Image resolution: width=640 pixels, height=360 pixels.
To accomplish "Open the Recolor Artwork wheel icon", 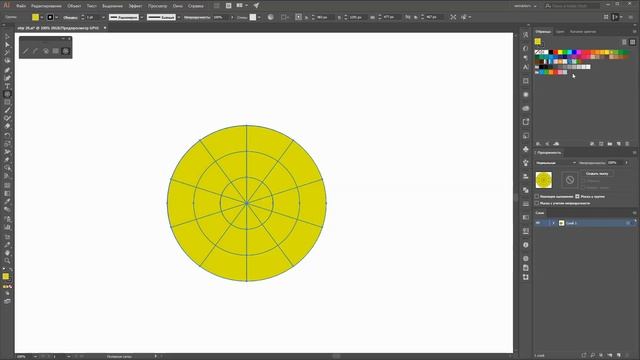I will coord(271,17).
